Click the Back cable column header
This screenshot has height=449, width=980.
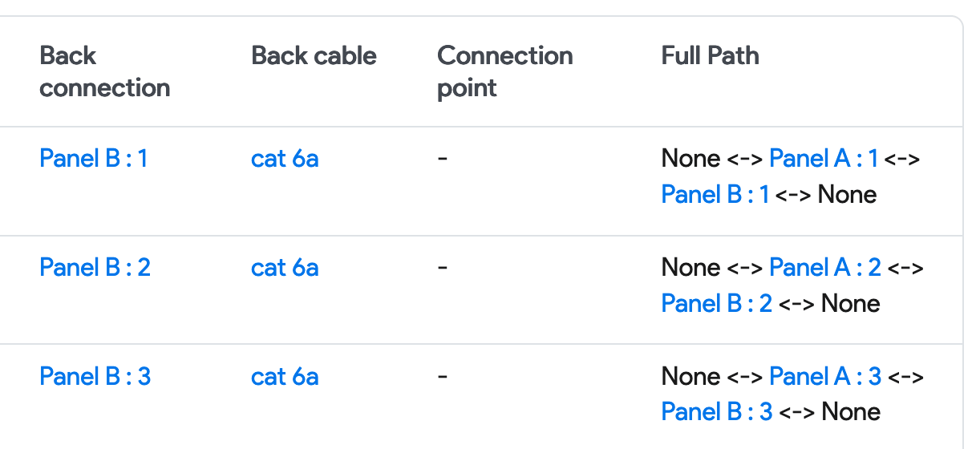coord(314,55)
